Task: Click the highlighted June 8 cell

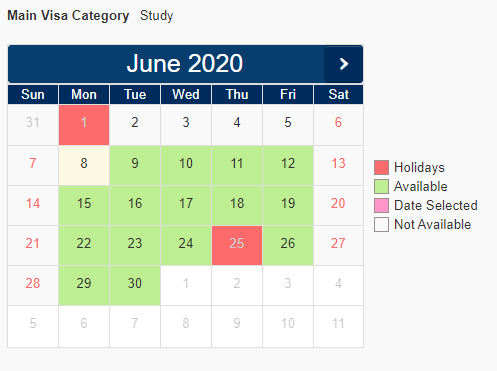Action: point(84,165)
